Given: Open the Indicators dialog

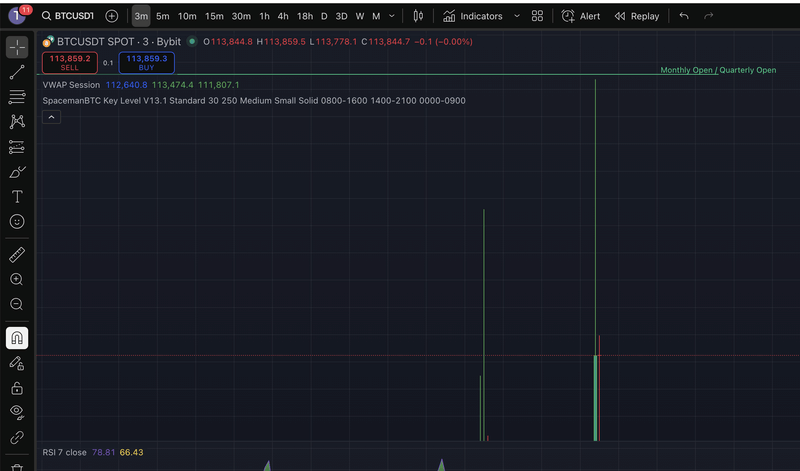Looking at the screenshot, I should 473,16.
